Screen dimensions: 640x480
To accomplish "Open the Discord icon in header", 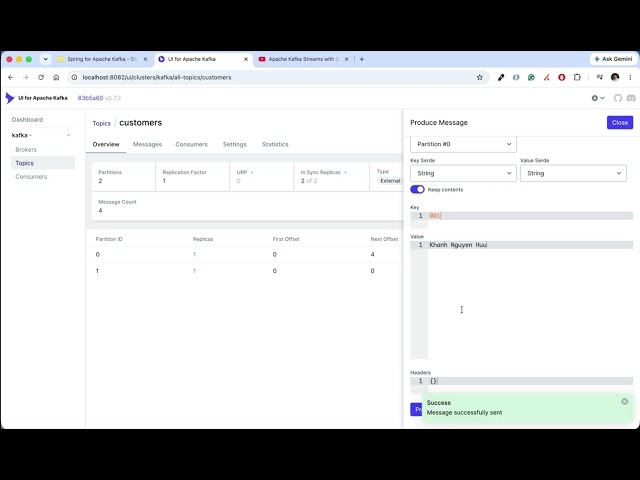I will (x=631, y=98).
